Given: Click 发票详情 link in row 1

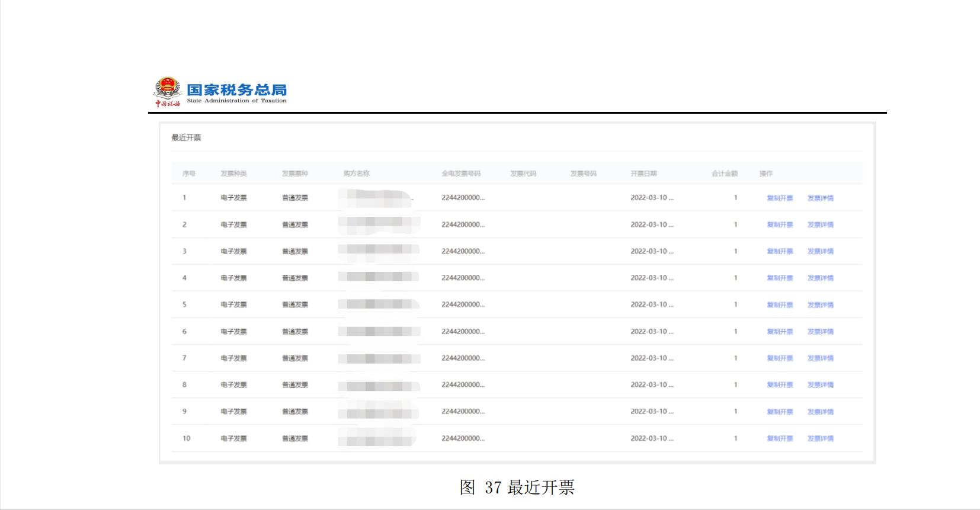Looking at the screenshot, I should 820,198.
